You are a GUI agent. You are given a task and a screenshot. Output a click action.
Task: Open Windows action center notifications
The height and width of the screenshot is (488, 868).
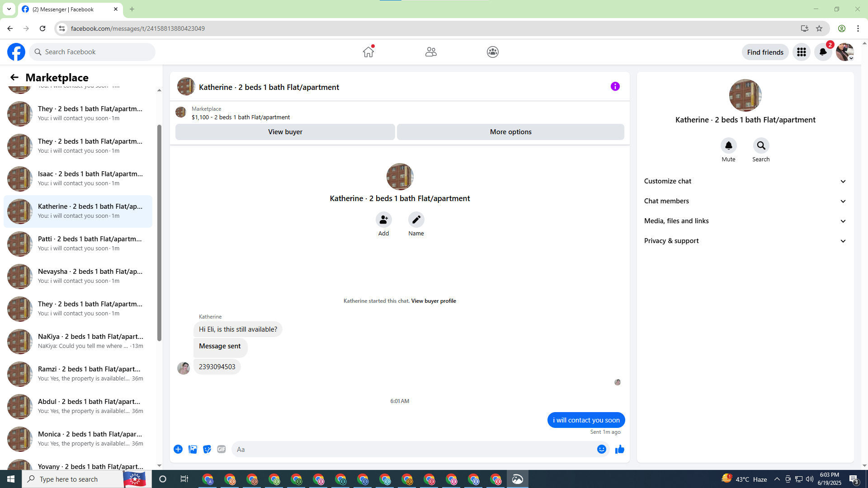pos(854,479)
